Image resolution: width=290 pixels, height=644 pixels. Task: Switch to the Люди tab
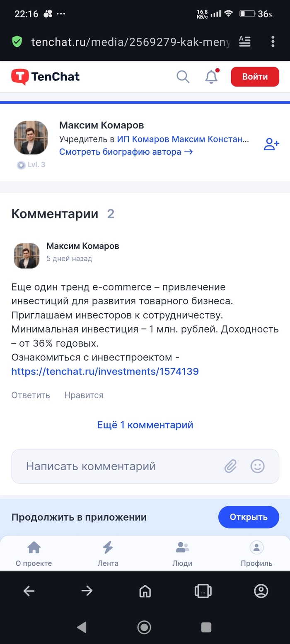182,554
